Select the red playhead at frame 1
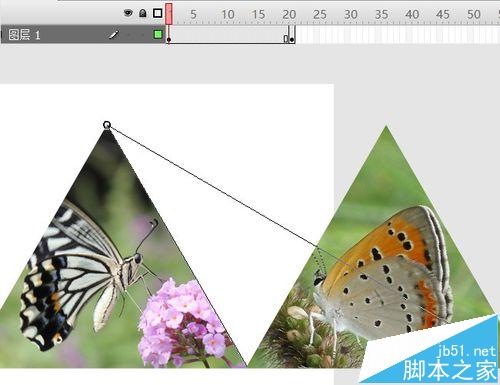500x385 pixels. (169, 14)
